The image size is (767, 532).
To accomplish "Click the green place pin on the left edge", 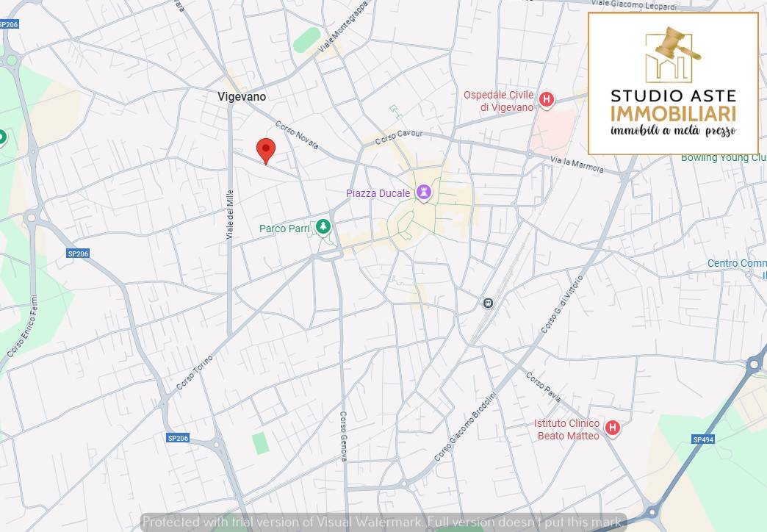I will (3, 137).
